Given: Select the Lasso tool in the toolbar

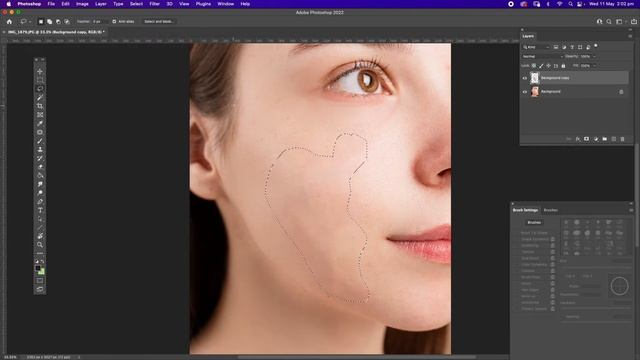Looking at the screenshot, I should pos(40,89).
